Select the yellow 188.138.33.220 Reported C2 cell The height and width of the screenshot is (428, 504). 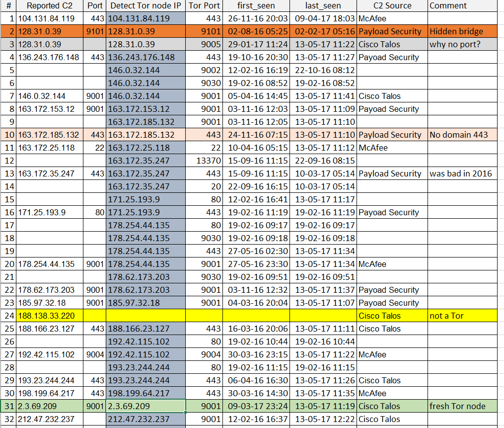click(49, 316)
